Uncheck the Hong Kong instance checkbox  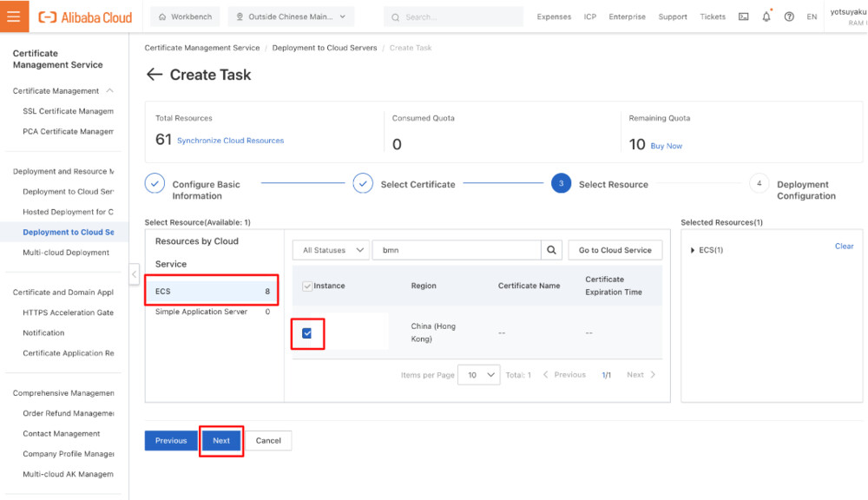tap(306, 333)
